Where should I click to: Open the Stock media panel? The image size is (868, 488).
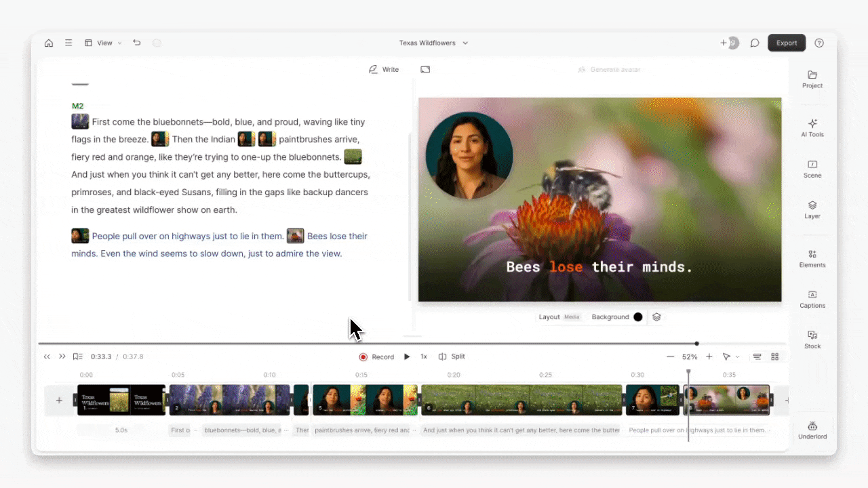812,340
